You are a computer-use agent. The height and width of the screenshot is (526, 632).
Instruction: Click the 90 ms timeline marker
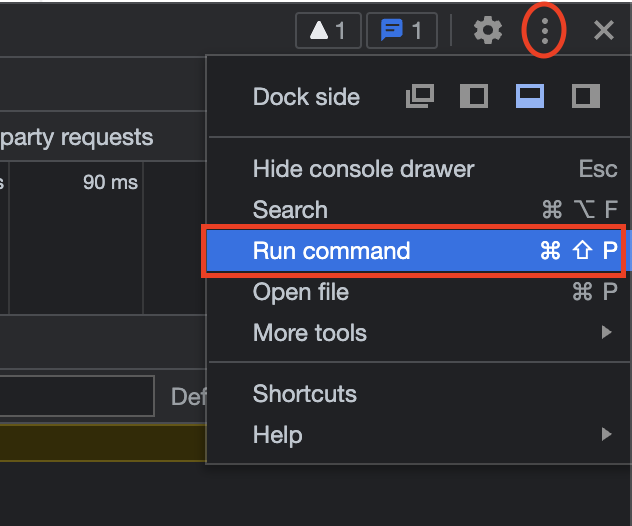[x=110, y=183]
